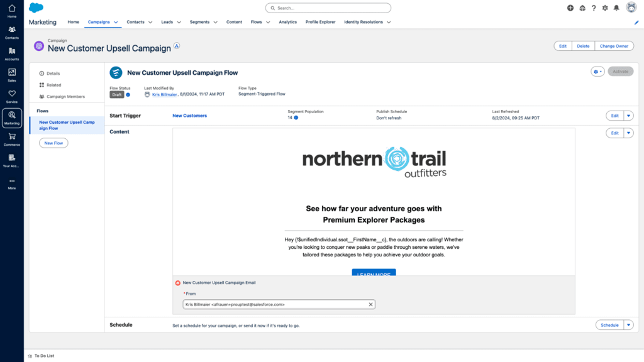This screenshot has width=644, height=362.
Task: Open Your Account in the left sidebar
Action: 12,160
